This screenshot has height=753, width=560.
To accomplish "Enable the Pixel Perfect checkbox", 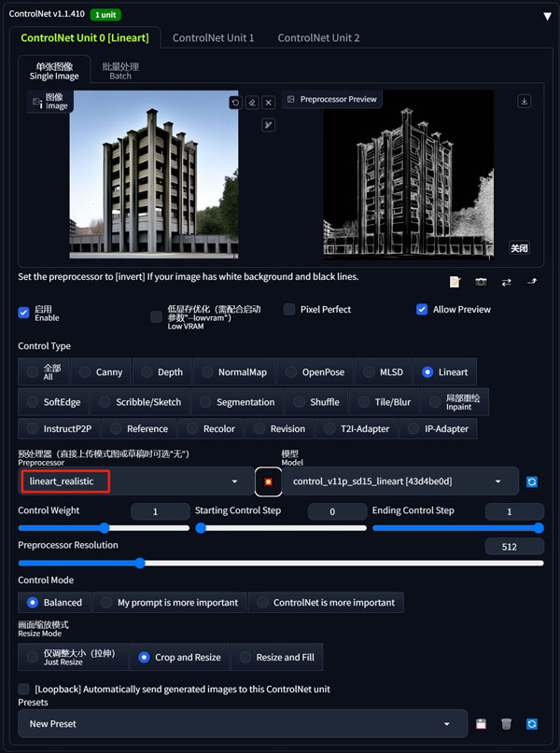I will pos(289,309).
